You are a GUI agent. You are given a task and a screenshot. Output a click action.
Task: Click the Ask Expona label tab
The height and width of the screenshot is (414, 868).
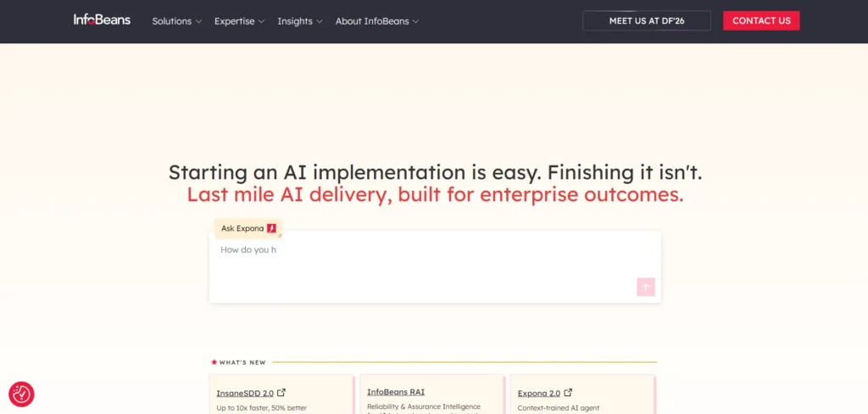click(x=248, y=228)
